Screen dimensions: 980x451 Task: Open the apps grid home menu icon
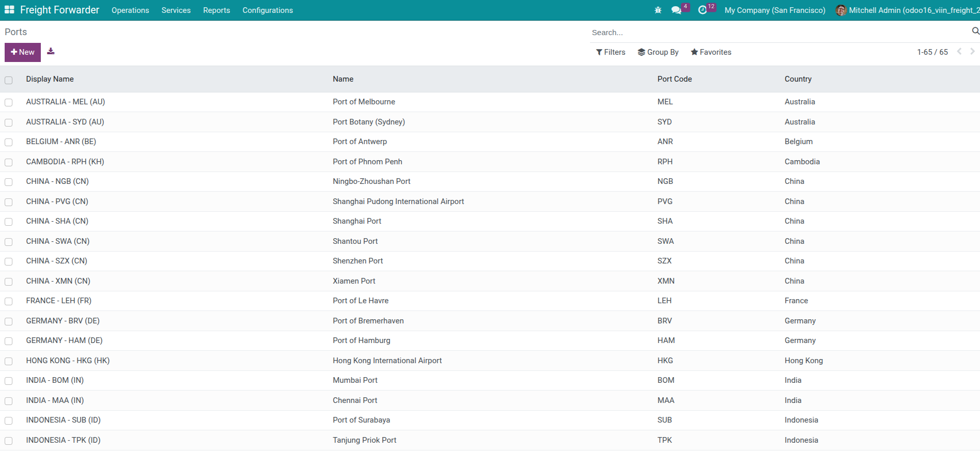click(9, 10)
